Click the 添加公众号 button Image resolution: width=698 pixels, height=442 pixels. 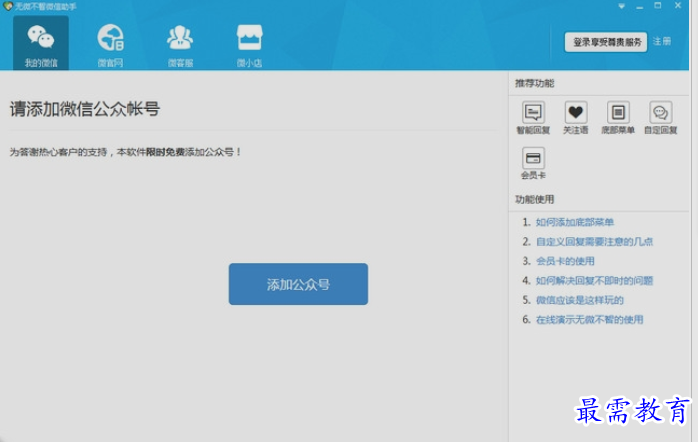tap(298, 284)
